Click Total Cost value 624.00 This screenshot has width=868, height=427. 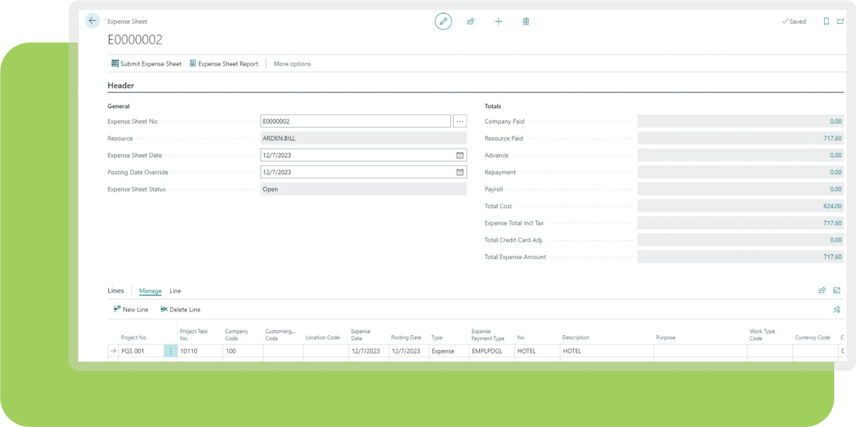coord(740,206)
